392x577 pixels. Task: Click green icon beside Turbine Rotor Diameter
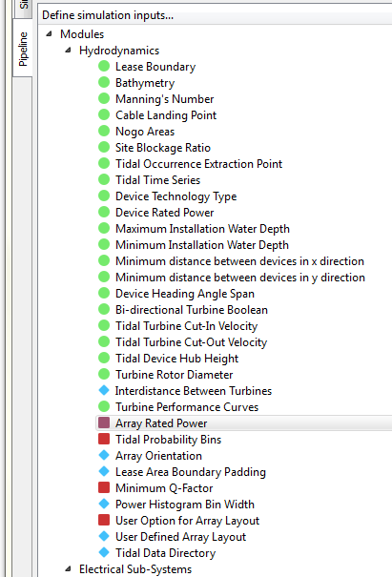click(x=104, y=374)
